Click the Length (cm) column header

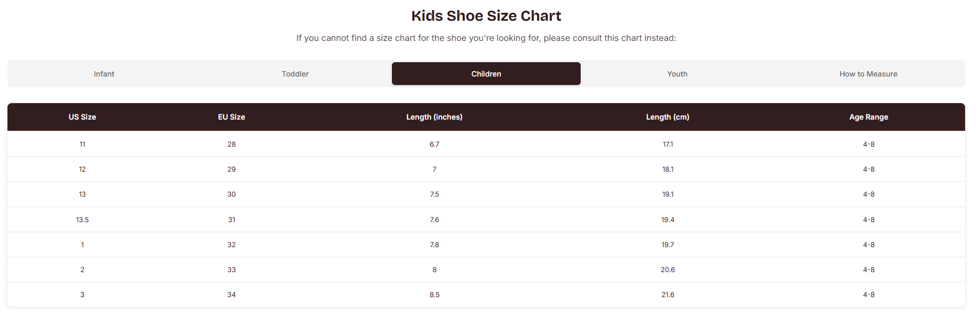point(668,117)
